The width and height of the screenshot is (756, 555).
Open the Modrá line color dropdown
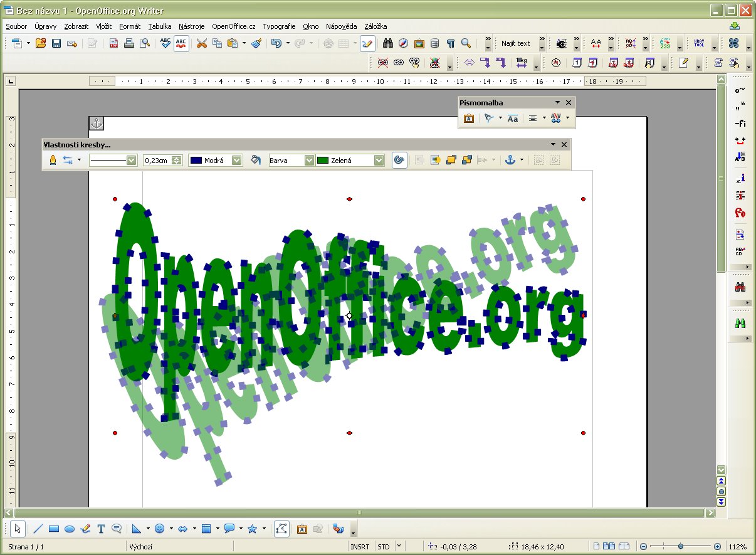click(x=236, y=160)
